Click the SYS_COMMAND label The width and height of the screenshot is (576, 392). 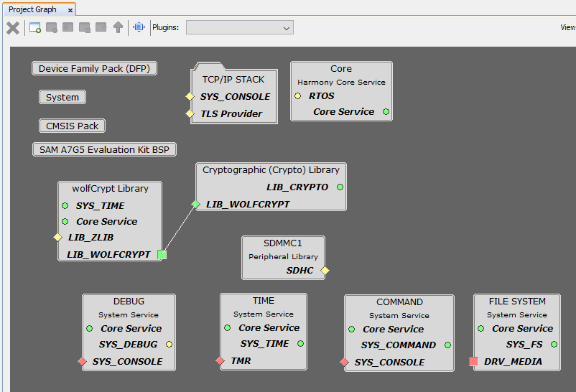(x=398, y=345)
